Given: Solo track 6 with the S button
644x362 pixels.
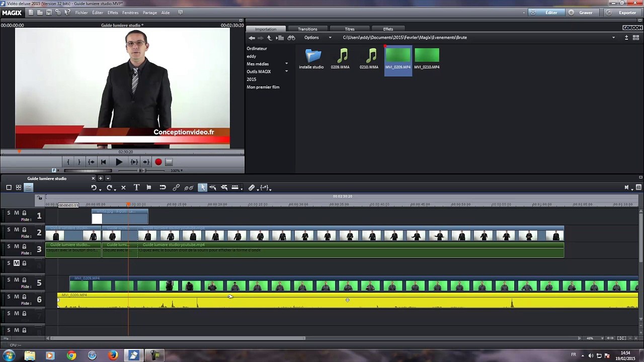Looking at the screenshot, I should point(9,297).
